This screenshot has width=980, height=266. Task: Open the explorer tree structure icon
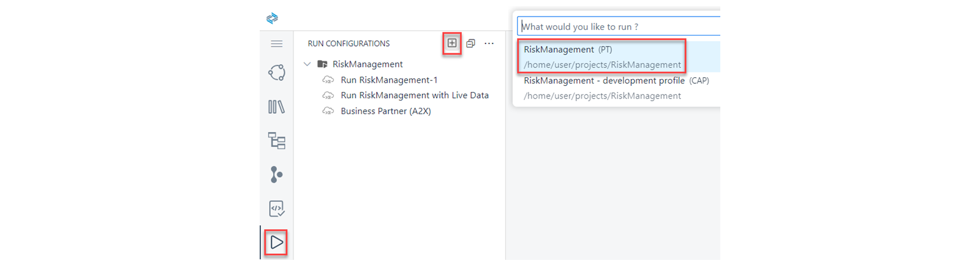coord(277,141)
